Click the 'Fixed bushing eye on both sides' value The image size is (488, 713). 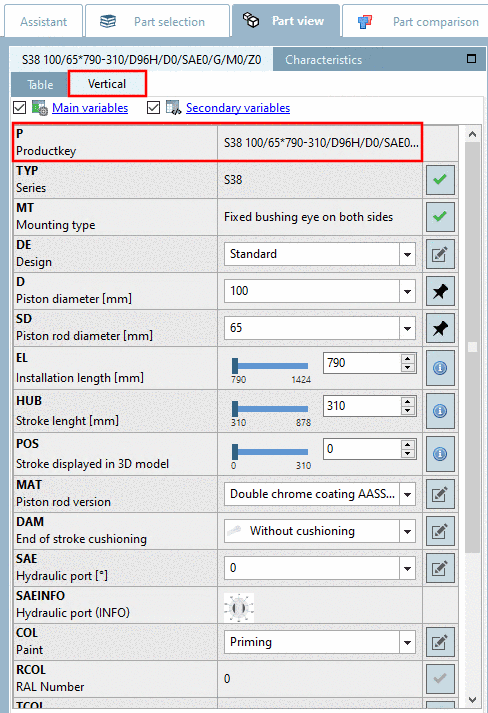point(308,217)
